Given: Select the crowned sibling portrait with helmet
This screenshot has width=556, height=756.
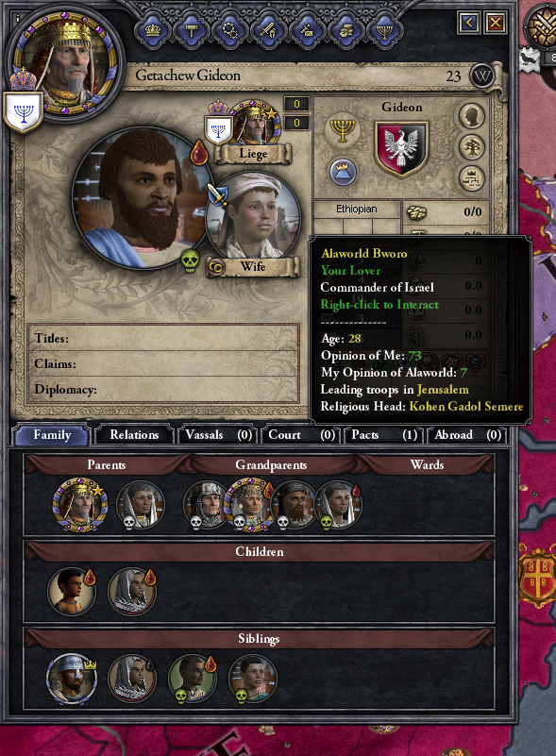Looking at the screenshot, I should [72, 679].
